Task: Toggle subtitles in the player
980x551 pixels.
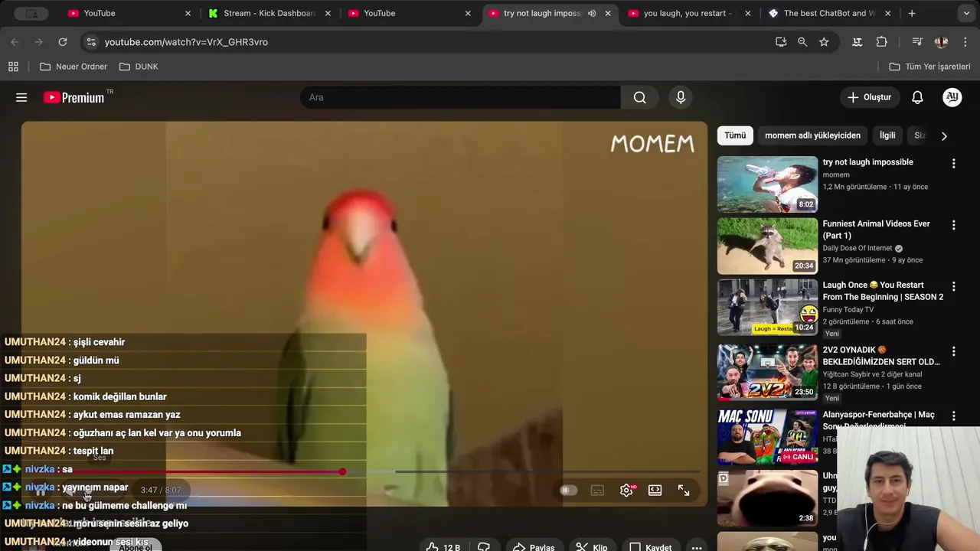Action: [x=597, y=491]
